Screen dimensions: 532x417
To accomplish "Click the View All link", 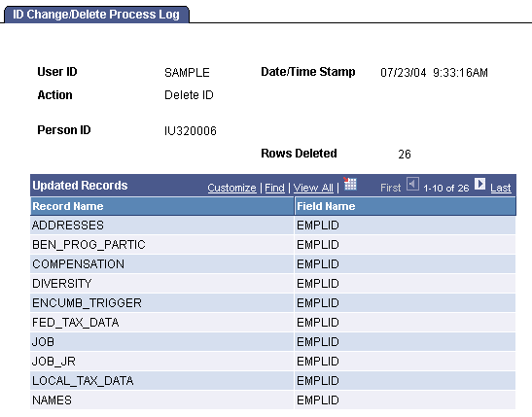I will (x=313, y=188).
